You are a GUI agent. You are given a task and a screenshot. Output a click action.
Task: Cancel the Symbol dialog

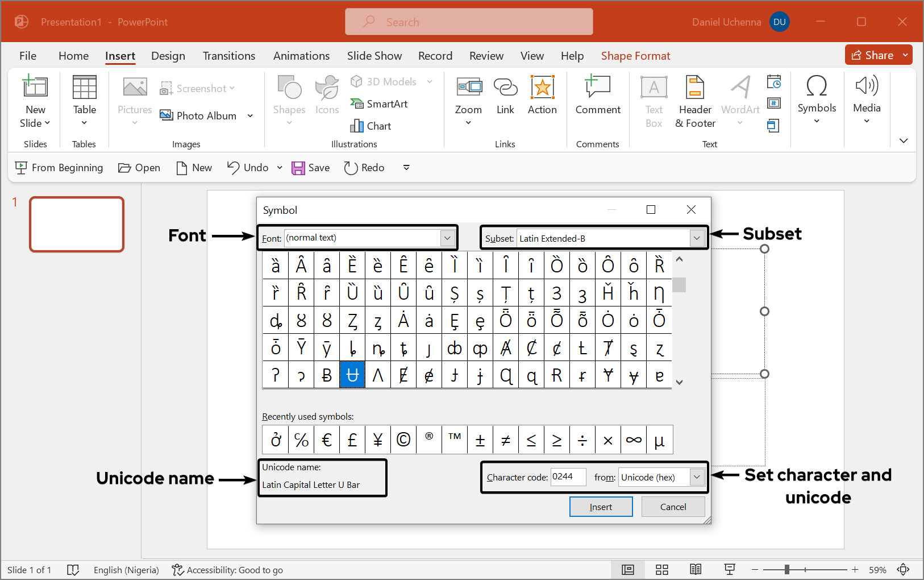click(x=673, y=507)
